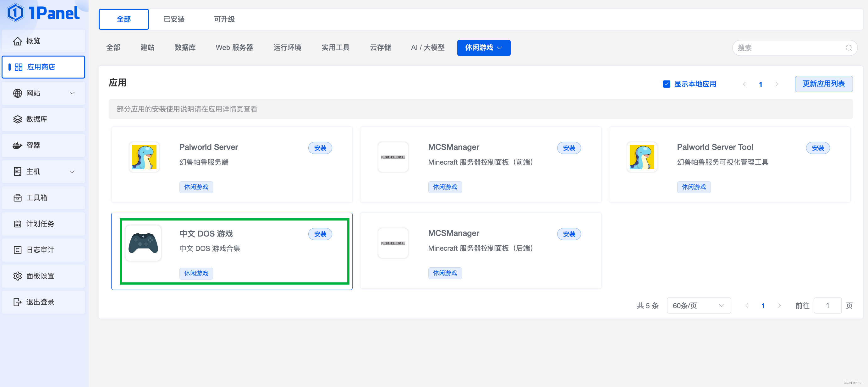Image resolution: width=868 pixels, height=387 pixels.
Task: Filter by 全部 category
Action: click(x=113, y=48)
